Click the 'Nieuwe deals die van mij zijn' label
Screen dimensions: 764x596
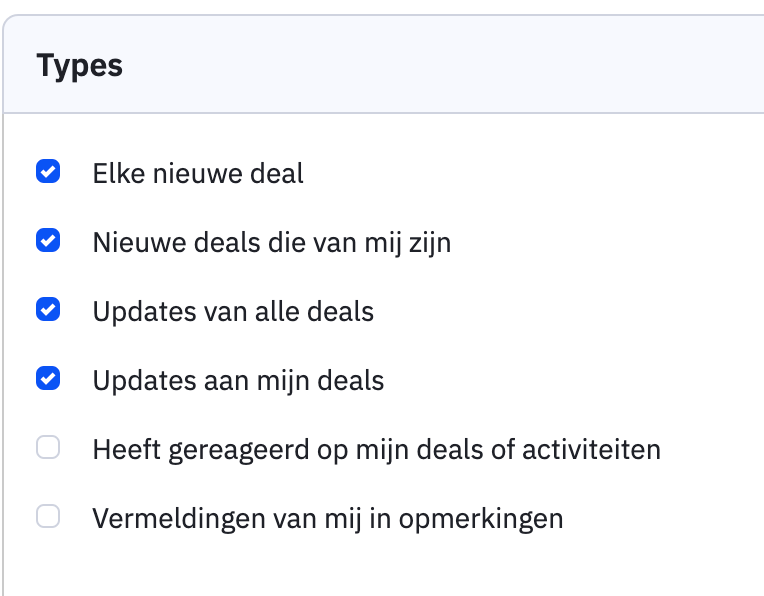[271, 243]
